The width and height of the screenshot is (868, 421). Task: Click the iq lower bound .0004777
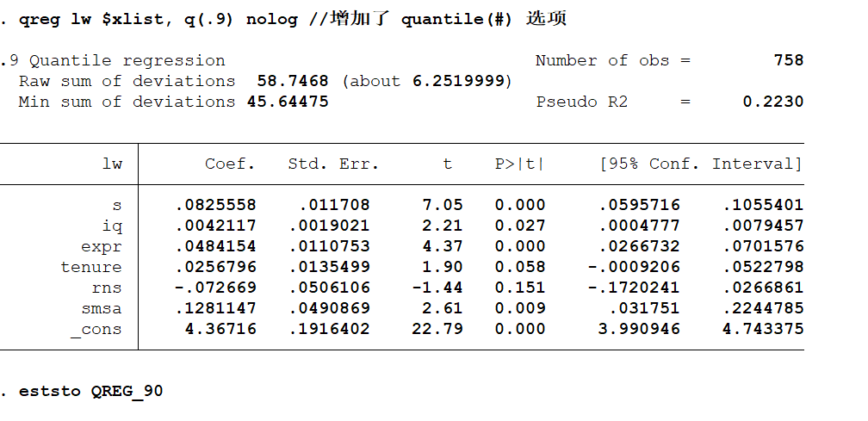pos(639,226)
